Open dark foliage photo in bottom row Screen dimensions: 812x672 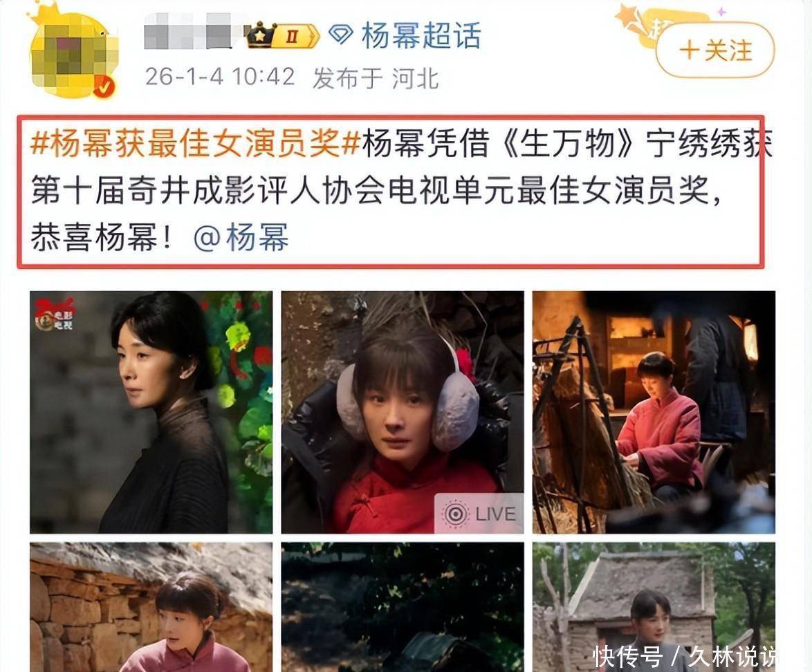click(x=403, y=607)
